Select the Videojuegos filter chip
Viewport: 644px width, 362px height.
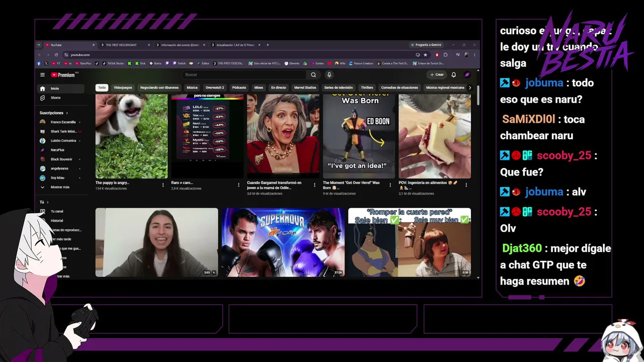click(x=123, y=87)
